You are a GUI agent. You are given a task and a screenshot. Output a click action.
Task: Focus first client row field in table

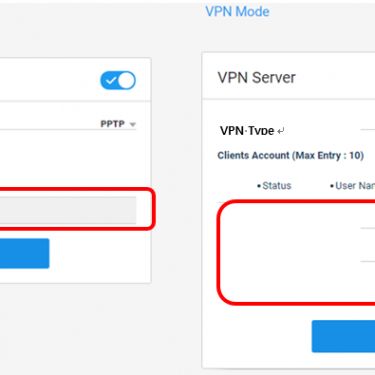click(368, 223)
